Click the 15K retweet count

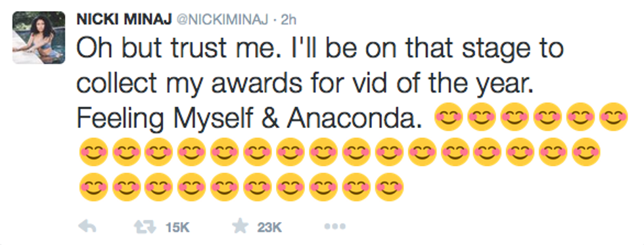point(177,227)
